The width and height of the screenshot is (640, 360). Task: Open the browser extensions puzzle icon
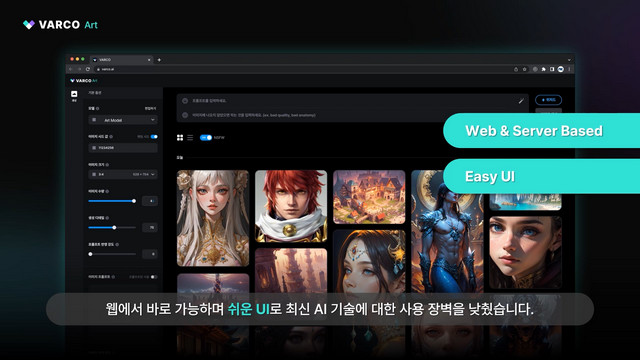tap(543, 69)
